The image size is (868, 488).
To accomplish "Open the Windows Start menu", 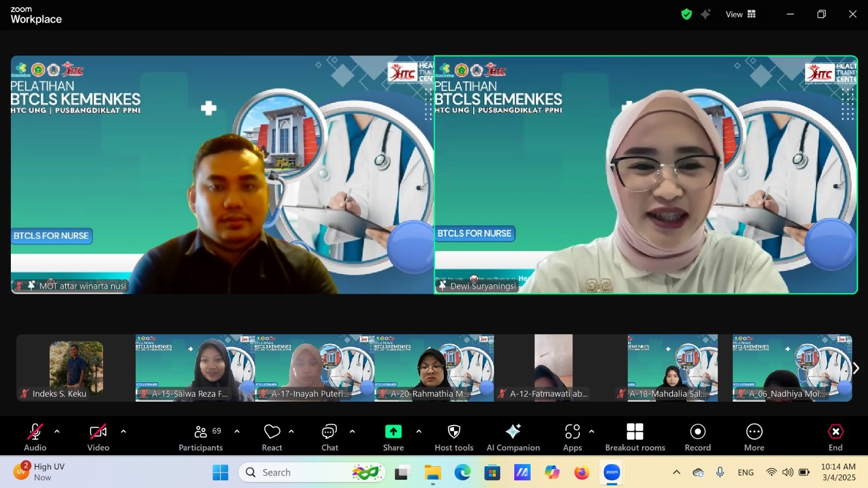I will [x=220, y=473].
